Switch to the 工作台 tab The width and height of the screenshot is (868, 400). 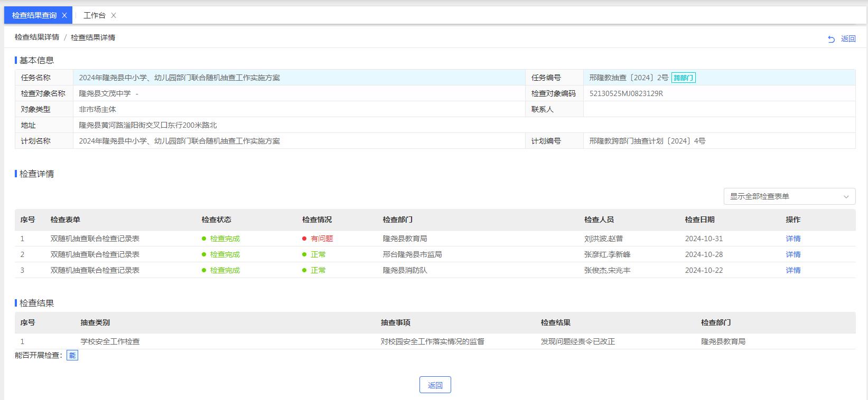click(x=95, y=15)
